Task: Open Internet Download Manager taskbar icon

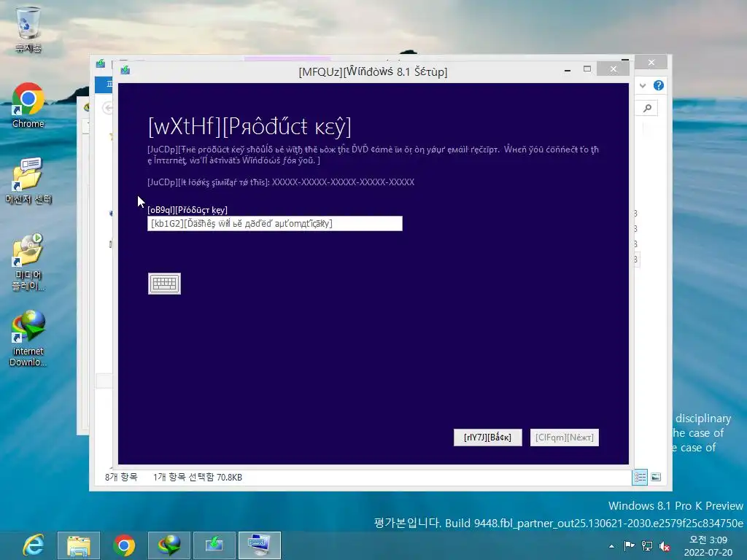Action: tap(169, 545)
